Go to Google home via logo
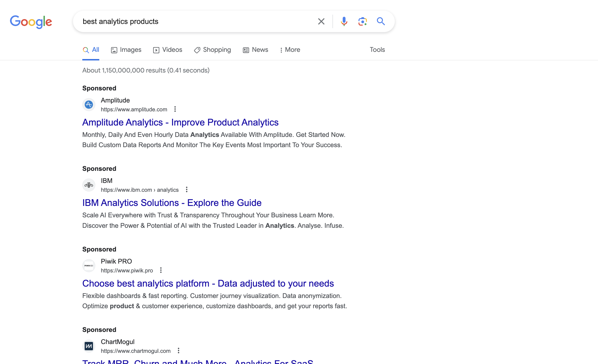The height and width of the screenshot is (364, 598). click(31, 22)
